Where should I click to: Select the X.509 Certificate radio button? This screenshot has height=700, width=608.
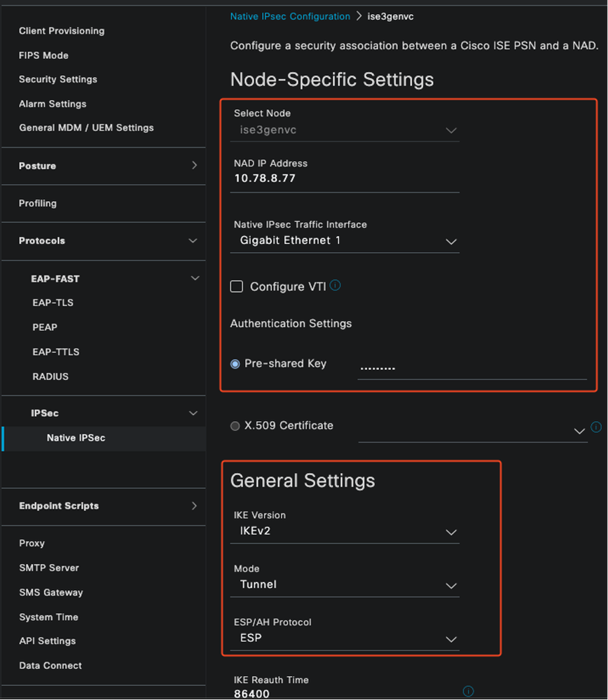point(235,426)
